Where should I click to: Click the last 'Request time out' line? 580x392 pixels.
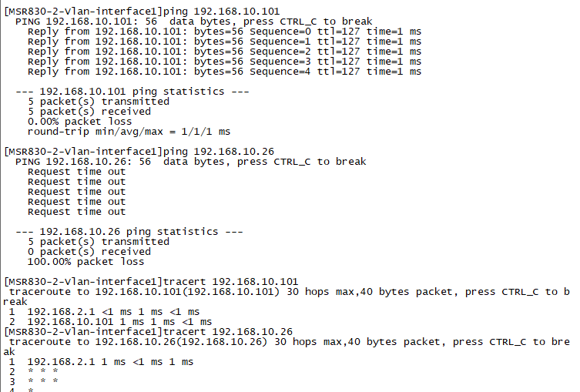pyautogui.click(x=76, y=211)
